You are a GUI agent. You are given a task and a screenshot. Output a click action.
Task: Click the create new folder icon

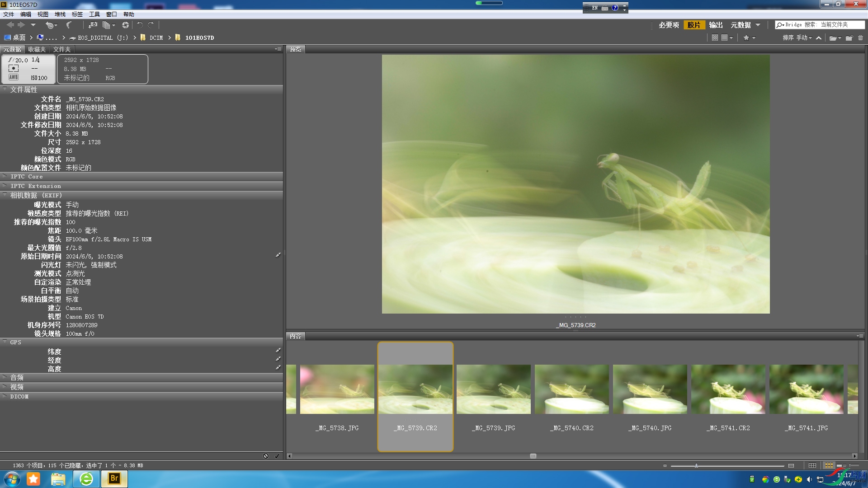point(849,38)
